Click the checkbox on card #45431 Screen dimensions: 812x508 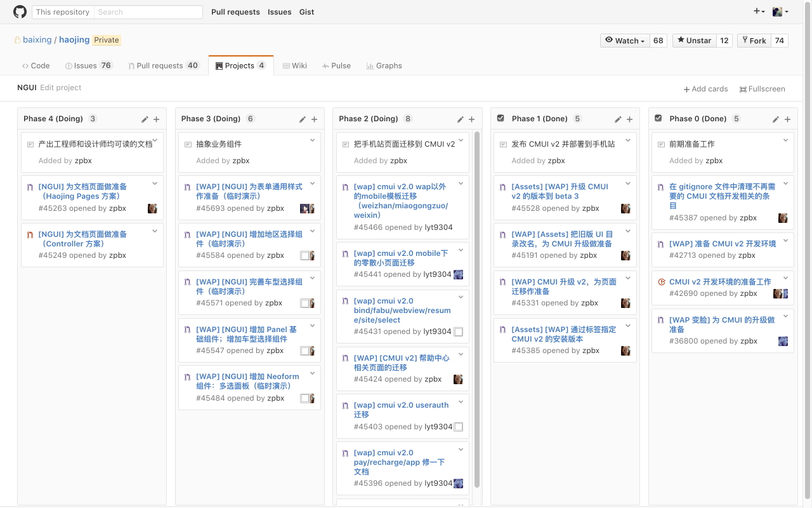459,331
